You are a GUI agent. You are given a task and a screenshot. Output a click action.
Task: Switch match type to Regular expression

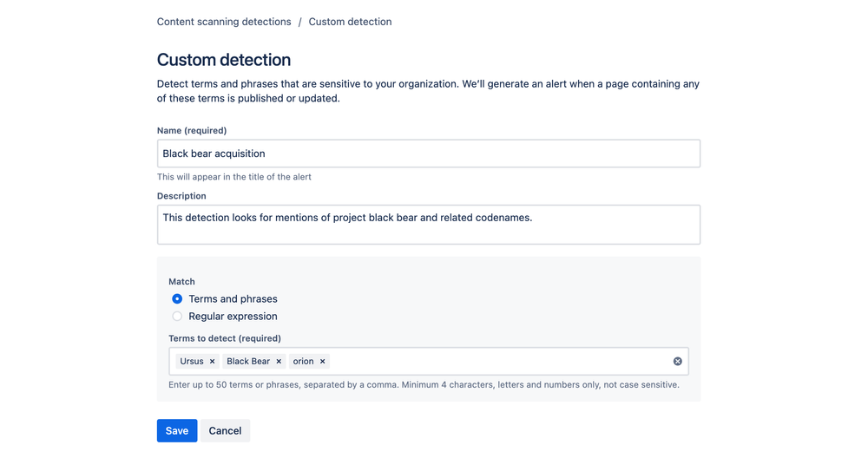(177, 317)
